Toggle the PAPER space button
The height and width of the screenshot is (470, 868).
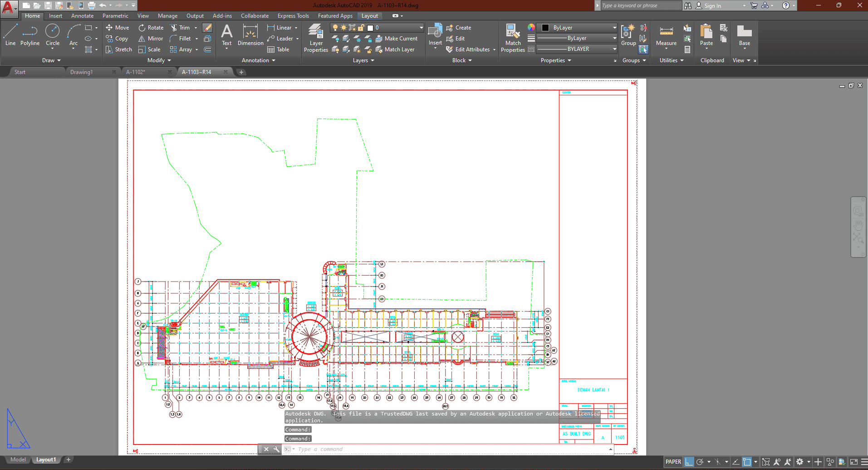[x=673, y=462]
